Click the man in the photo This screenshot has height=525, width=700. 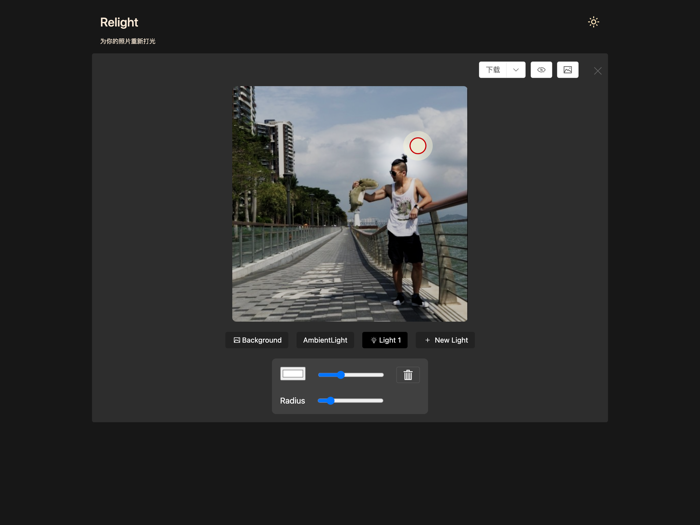click(x=403, y=232)
